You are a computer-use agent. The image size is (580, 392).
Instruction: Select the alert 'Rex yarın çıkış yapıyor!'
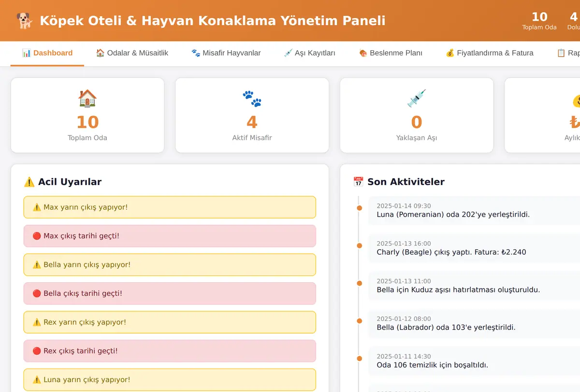170,322
